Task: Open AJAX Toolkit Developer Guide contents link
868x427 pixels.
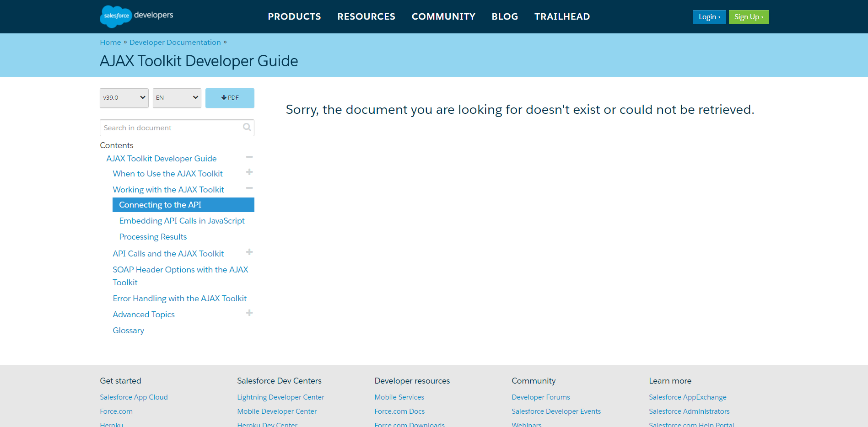Action: pos(162,159)
